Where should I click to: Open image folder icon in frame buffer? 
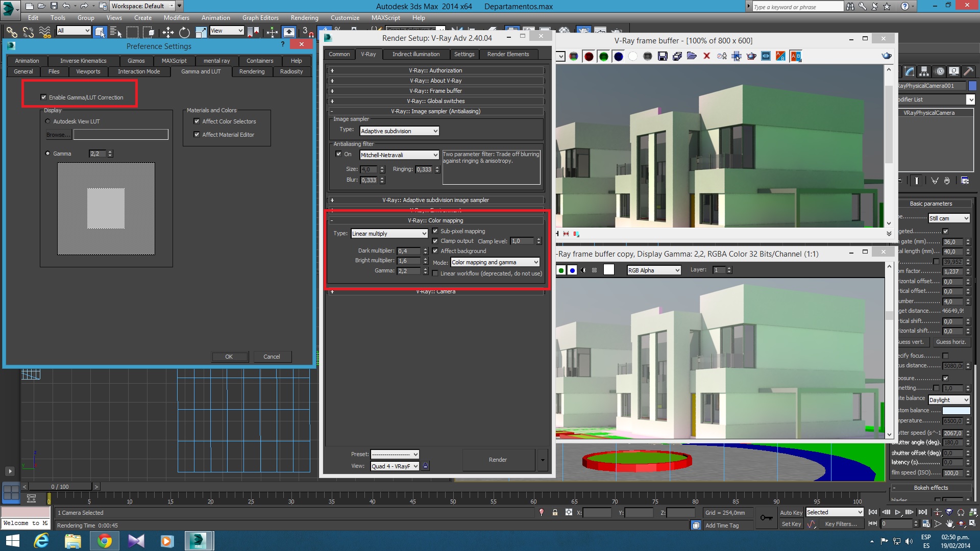[692, 56]
